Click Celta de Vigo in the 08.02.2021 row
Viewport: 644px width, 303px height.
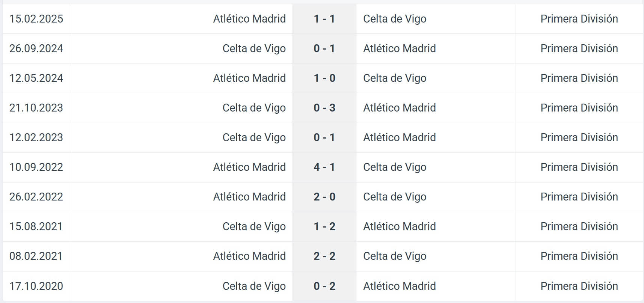click(395, 256)
